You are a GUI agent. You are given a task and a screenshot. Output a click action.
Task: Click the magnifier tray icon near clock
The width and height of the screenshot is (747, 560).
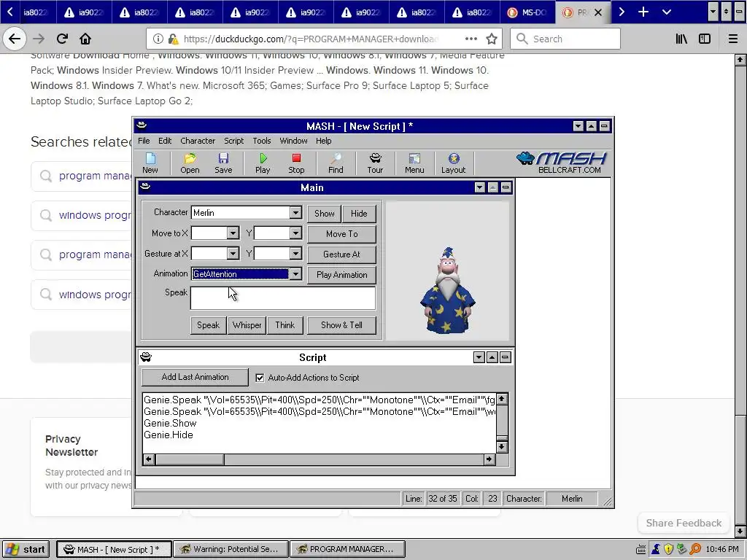point(695,549)
